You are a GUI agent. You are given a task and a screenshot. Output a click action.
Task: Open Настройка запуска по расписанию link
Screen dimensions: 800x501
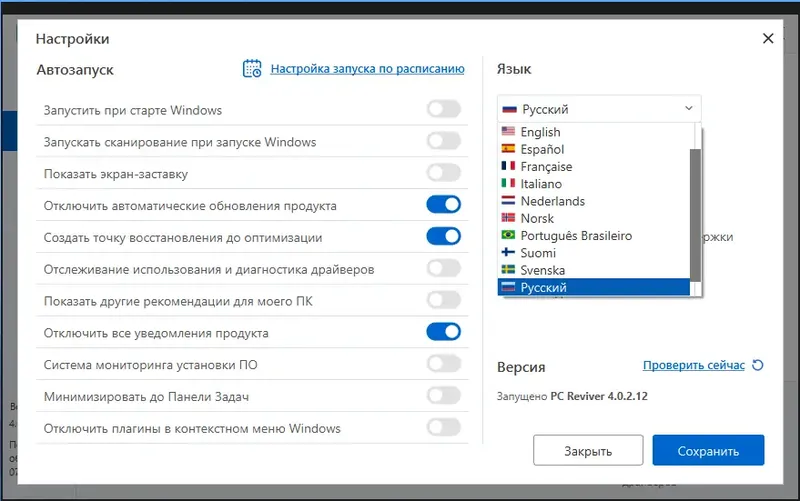click(x=367, y=68)
